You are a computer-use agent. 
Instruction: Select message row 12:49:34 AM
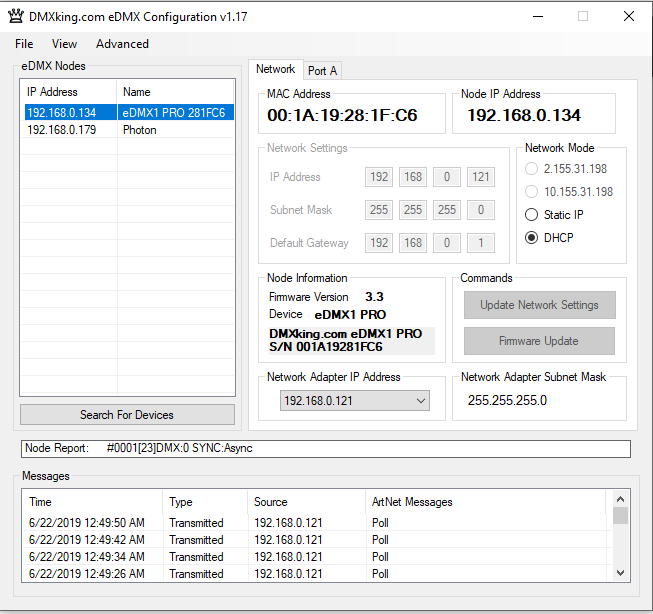pyautogui.click(x=317, y=557)
